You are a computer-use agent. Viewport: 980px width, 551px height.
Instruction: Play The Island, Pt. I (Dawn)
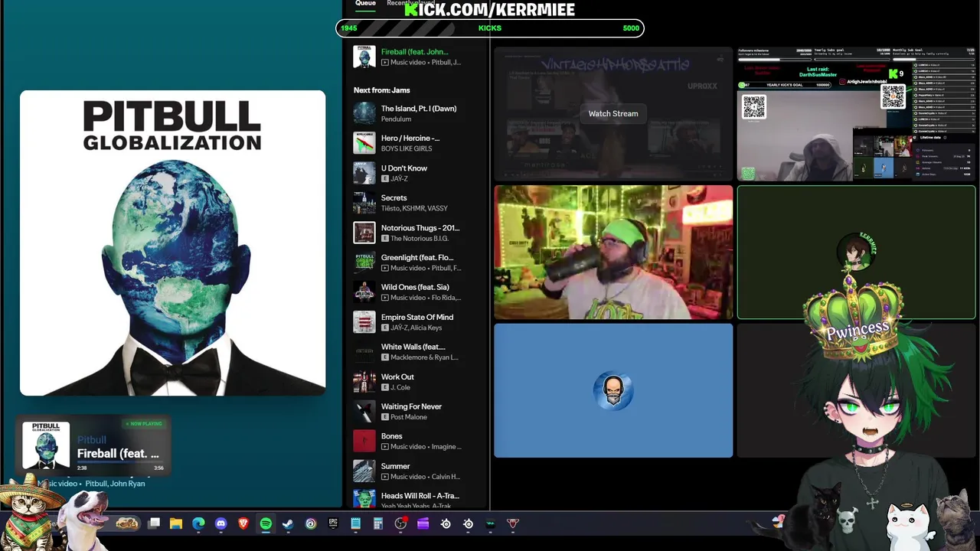point(419,109)
